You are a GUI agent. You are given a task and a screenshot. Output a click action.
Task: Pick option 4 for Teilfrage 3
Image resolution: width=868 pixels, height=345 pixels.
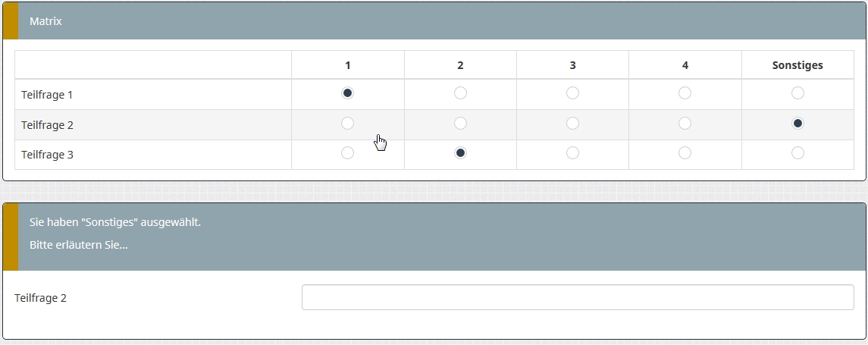(x=685, y=153)
